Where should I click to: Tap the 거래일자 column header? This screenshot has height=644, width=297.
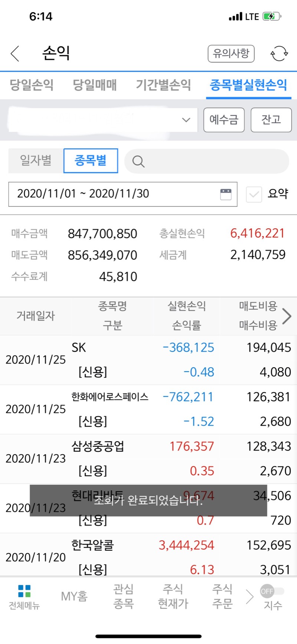click(36, 316)
